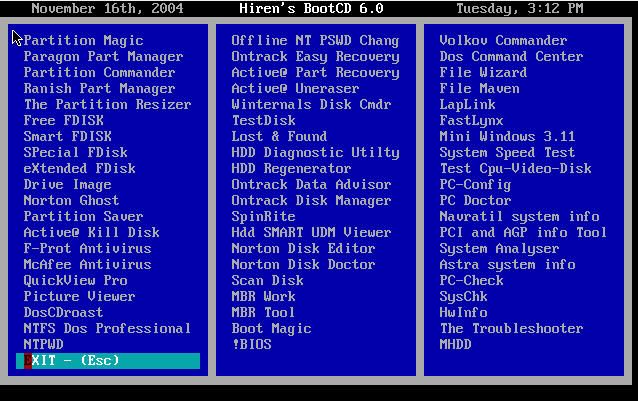
Task: Open Hdd SMART UDM Viewer
Action: click(x=311, y=232)
